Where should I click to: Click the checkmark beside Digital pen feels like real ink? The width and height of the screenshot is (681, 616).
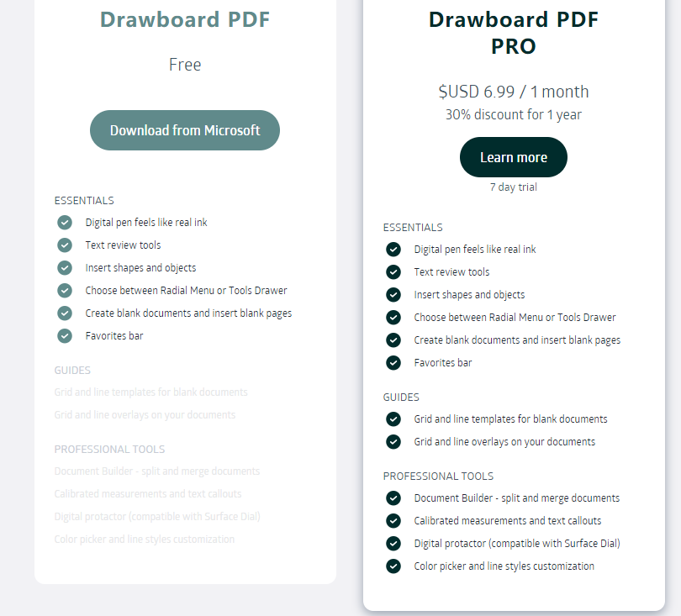[65, 222]
